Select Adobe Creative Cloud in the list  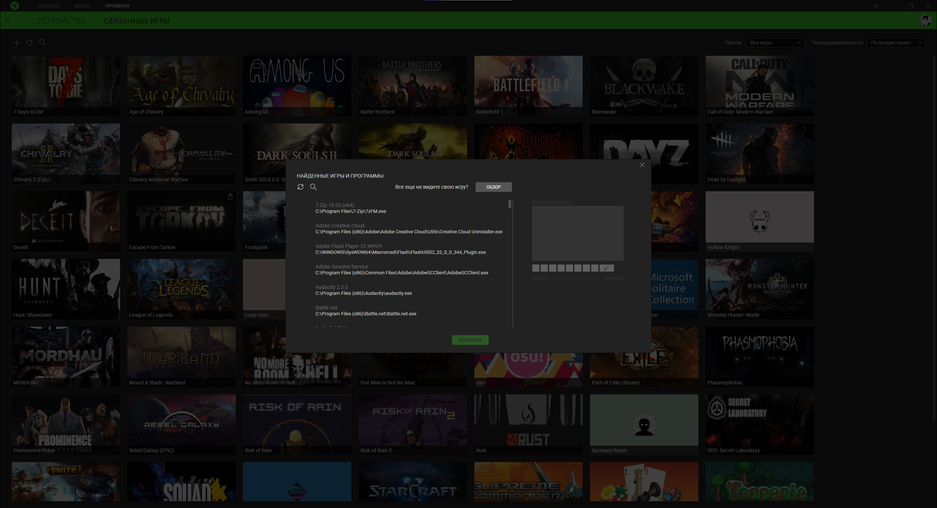pos(410,228)
